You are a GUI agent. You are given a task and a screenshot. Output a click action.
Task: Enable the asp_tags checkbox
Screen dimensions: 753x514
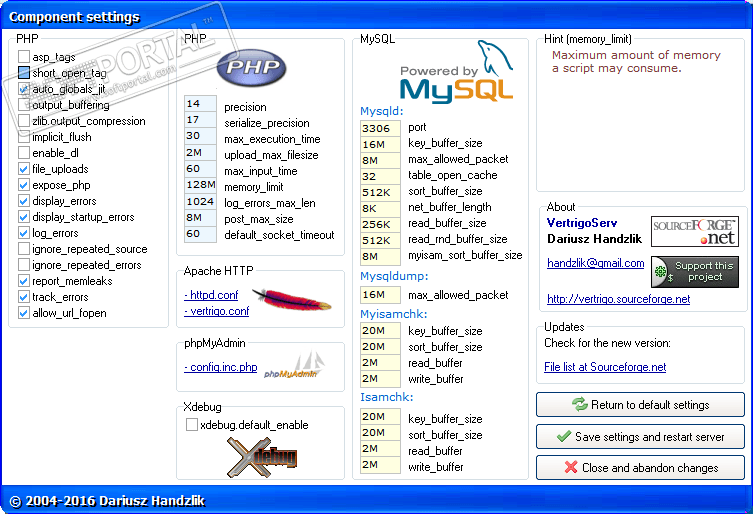pyautogui.click(x=24, y=57)
